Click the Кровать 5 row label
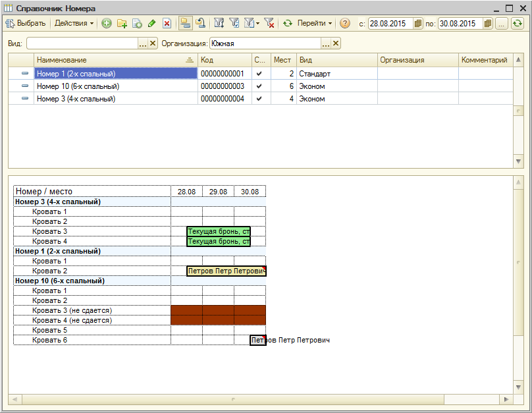 (x=49, y=330)
